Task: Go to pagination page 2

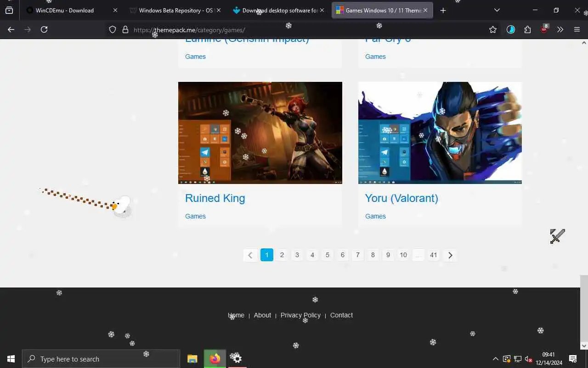Action: point(282,255)
